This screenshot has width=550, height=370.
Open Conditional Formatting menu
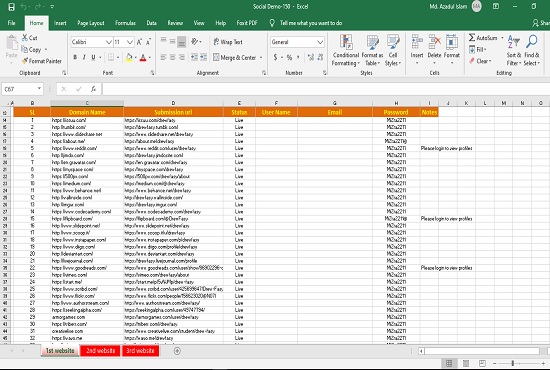tap(346, 50)
